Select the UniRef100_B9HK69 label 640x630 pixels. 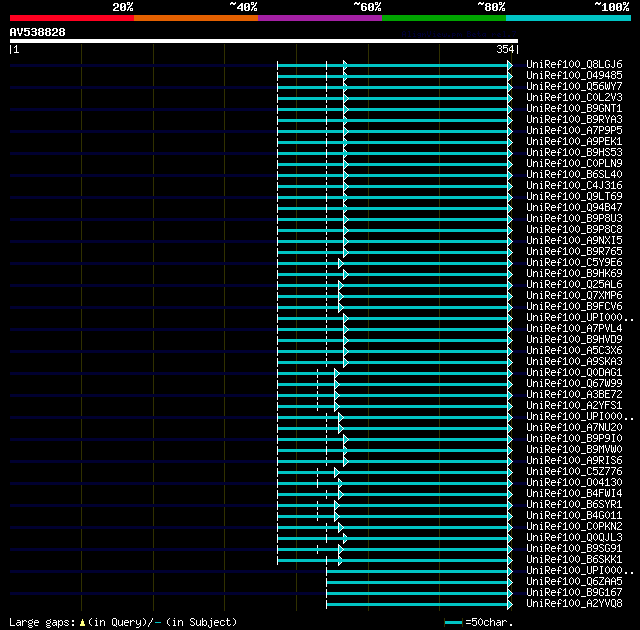click(574, 273)
